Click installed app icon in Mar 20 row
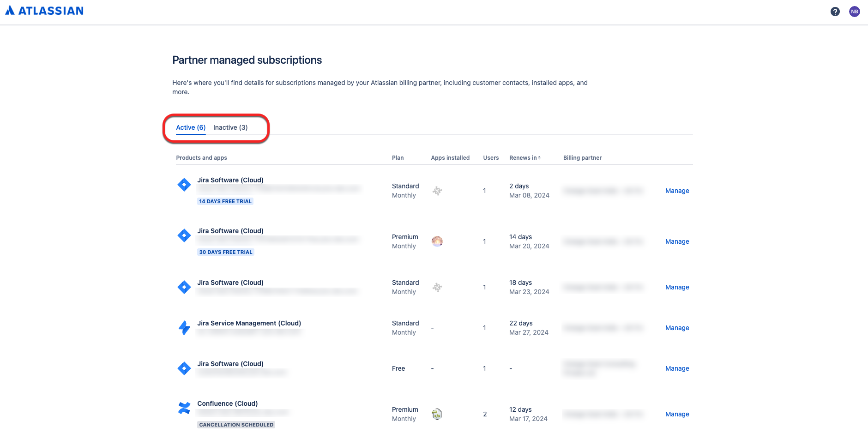868x445 pixels. (x=437, y=241)
